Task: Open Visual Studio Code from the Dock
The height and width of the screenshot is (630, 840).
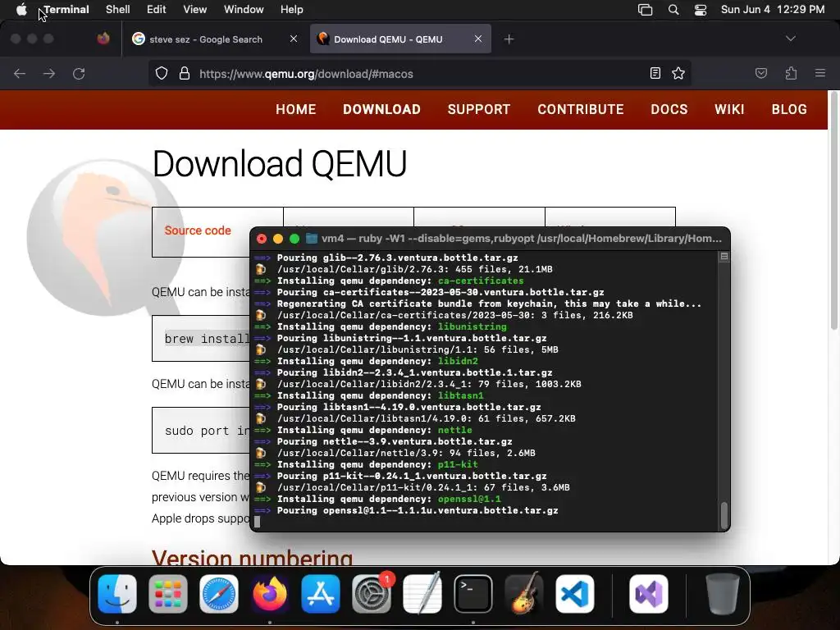Action: coord(575,594)
